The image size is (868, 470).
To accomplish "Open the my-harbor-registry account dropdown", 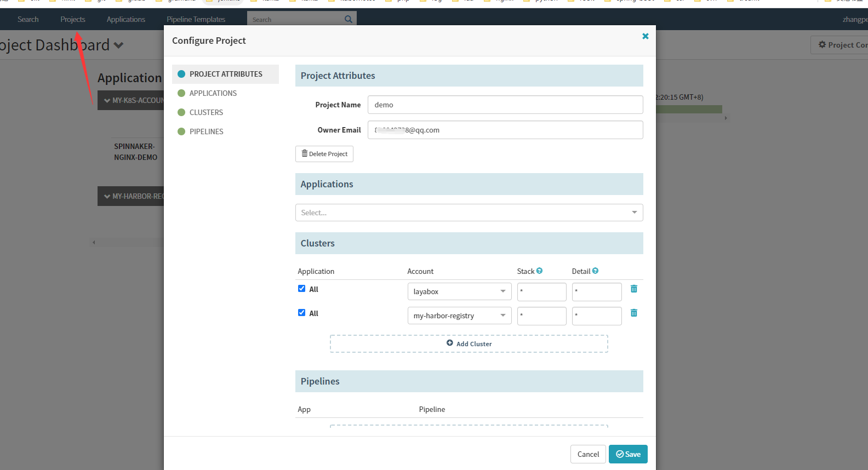I will (x=459, y=316).
